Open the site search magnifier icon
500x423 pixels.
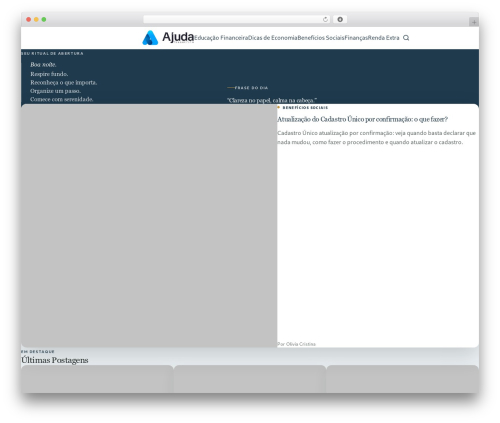(x=406, y=38)
